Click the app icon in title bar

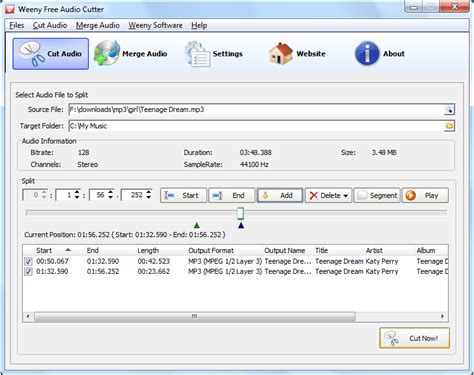click(10, 9)
